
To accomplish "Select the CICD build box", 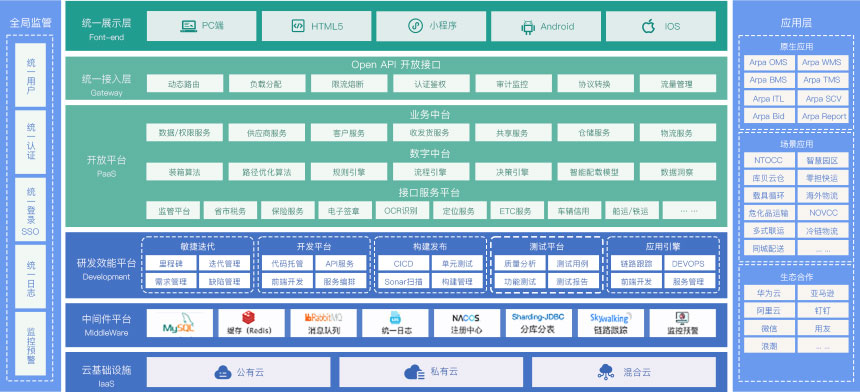I will tap(403, 264).
